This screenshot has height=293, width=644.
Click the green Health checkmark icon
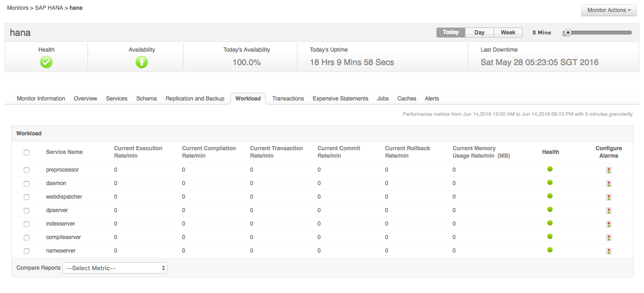point(46,62)
